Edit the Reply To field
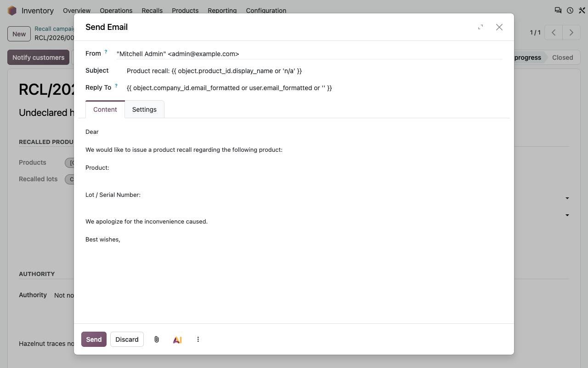588x368 pixels. tap(314, 88)
